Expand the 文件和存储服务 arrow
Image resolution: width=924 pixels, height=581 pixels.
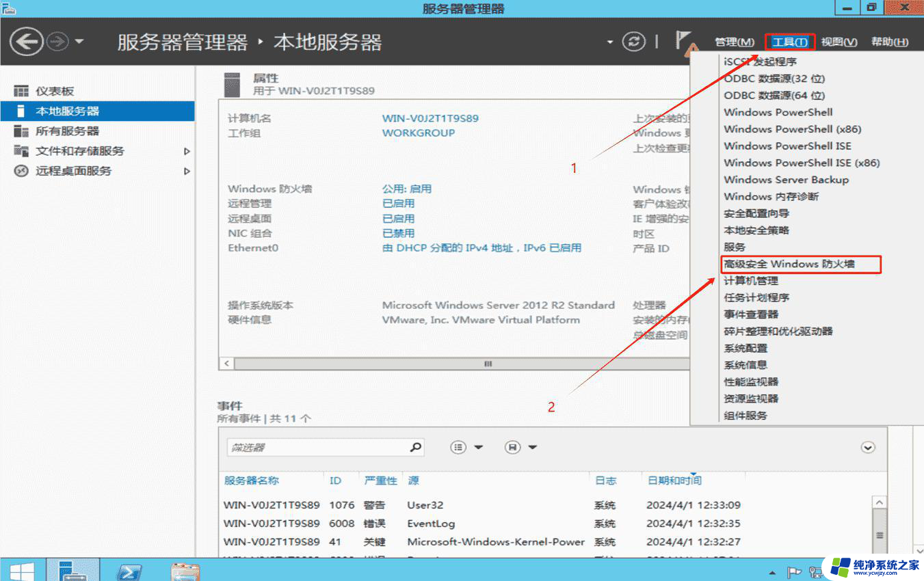(187, 151)
